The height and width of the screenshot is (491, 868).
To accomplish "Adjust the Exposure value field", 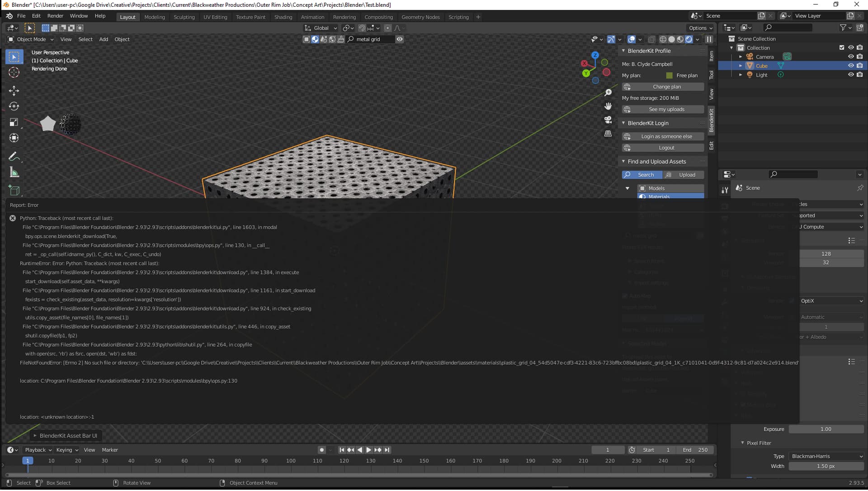I will (826, 429).
